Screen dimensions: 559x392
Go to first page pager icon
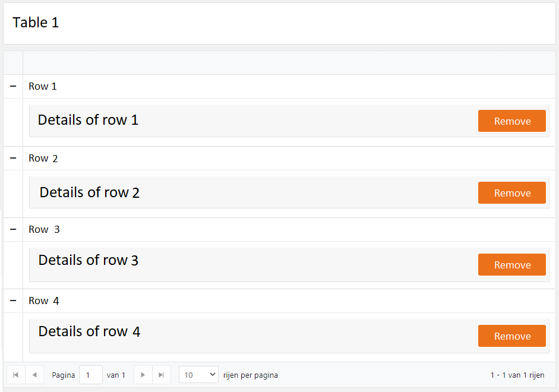tap(15, 375)
